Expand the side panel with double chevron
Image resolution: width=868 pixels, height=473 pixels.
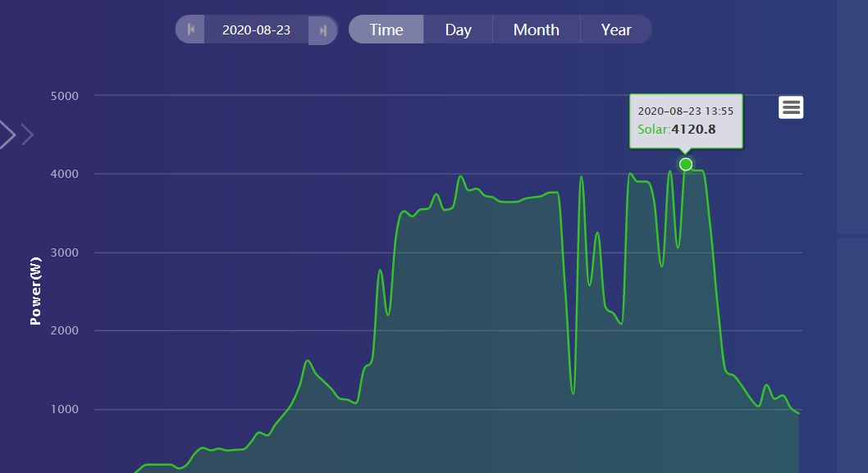click(x=16, y=134)
